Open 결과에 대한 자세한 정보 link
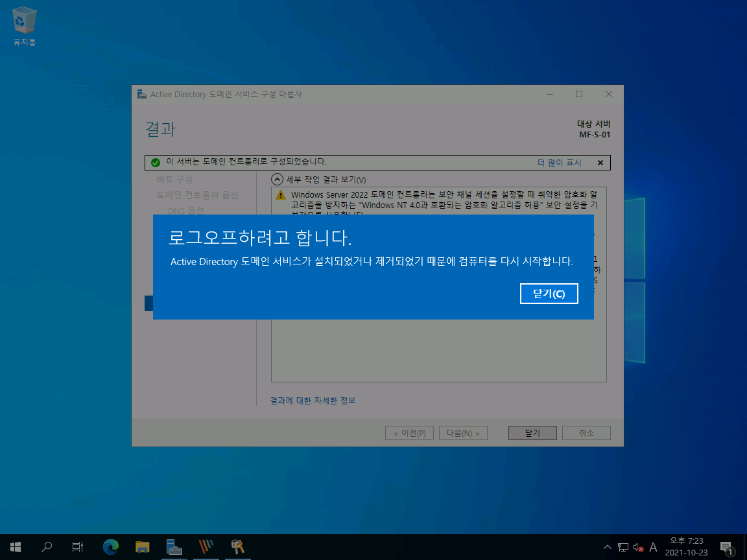The height and width of the screenshot is (560, 747). pos(313,401)
